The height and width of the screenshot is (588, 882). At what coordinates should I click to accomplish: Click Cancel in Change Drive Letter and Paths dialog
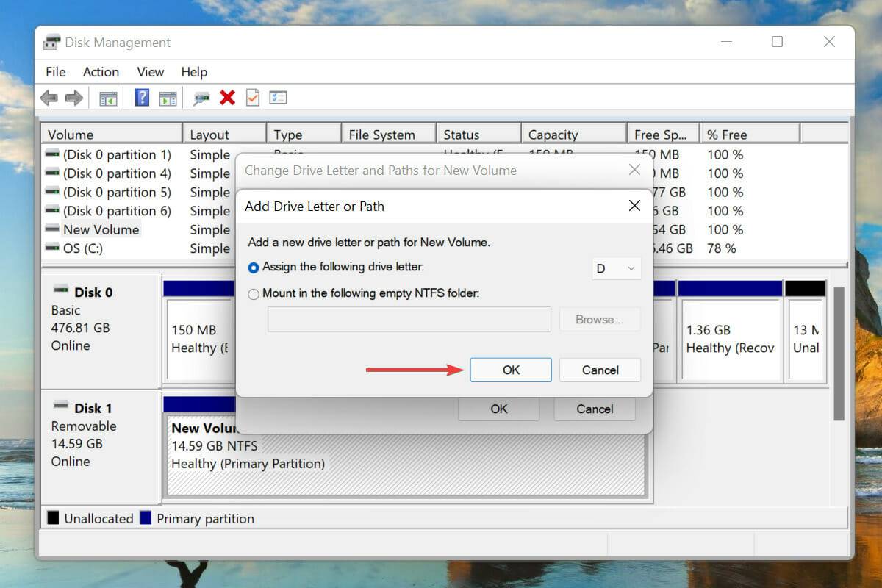point(595,409)
